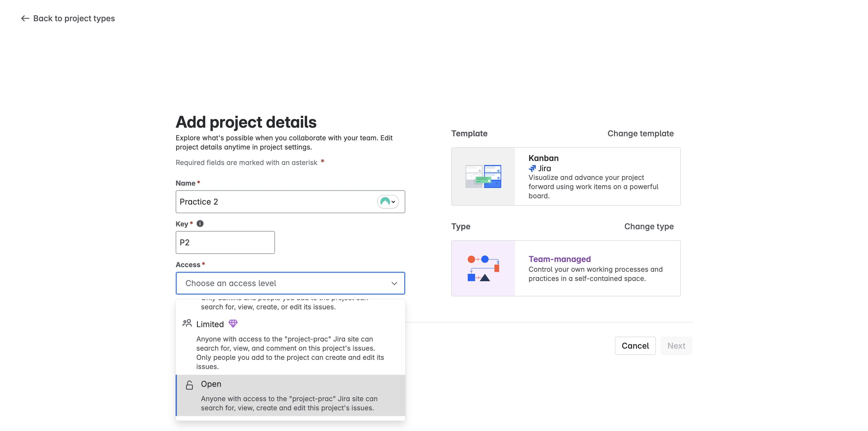The width and height of the screenshot is (868, 431).
Task: Click the Limited premium diamond icon
Action: click(233, 323)
